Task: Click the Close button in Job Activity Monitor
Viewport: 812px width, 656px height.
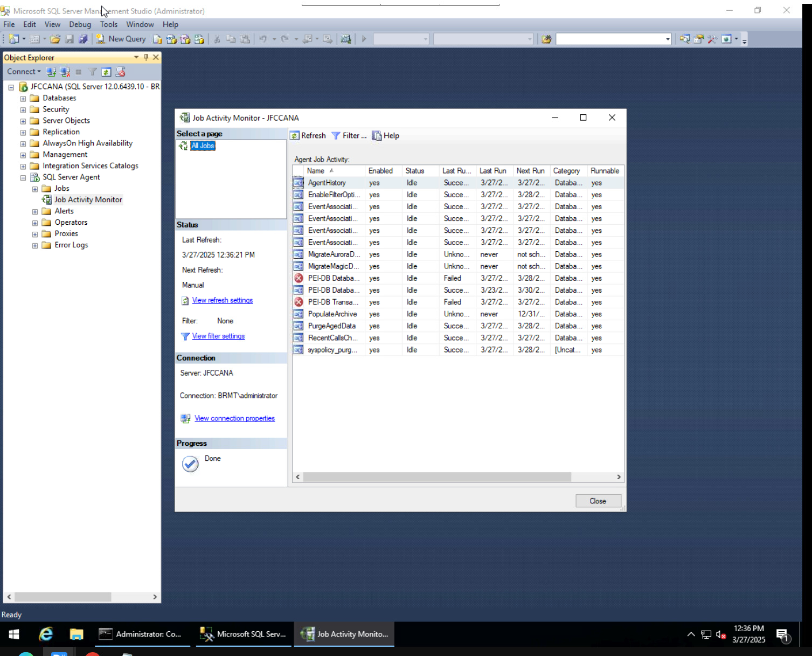Action: [598, 501]
